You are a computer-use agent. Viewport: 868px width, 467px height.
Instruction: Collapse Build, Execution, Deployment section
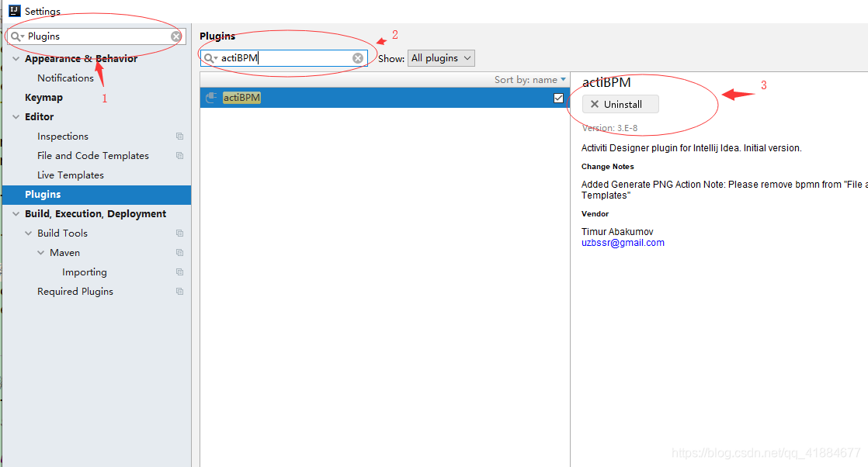click(16, 213)
